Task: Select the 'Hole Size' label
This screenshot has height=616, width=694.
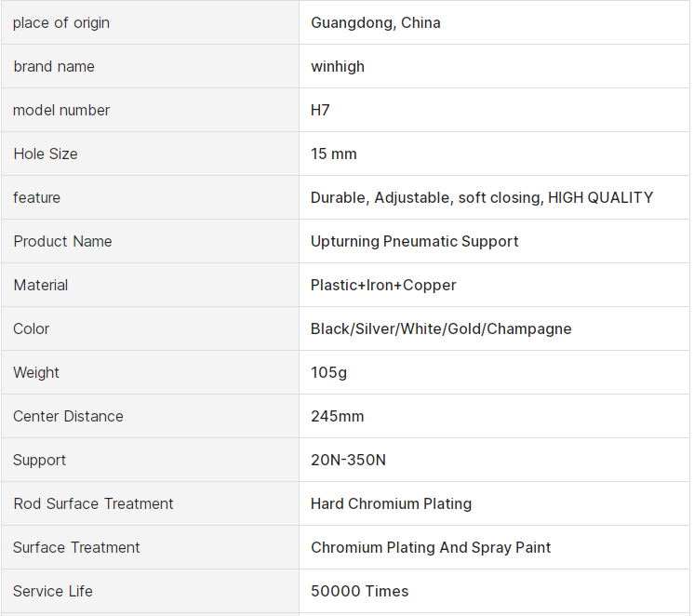Action: (46, 154)
